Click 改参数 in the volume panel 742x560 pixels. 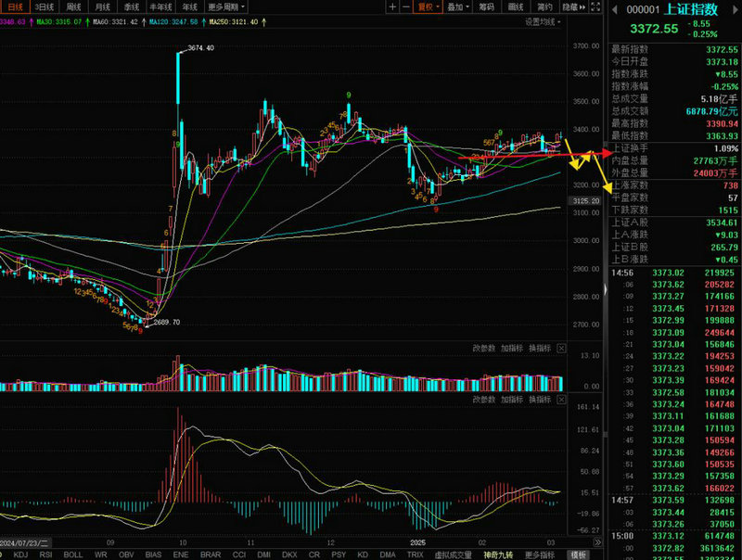coord(483,349)
